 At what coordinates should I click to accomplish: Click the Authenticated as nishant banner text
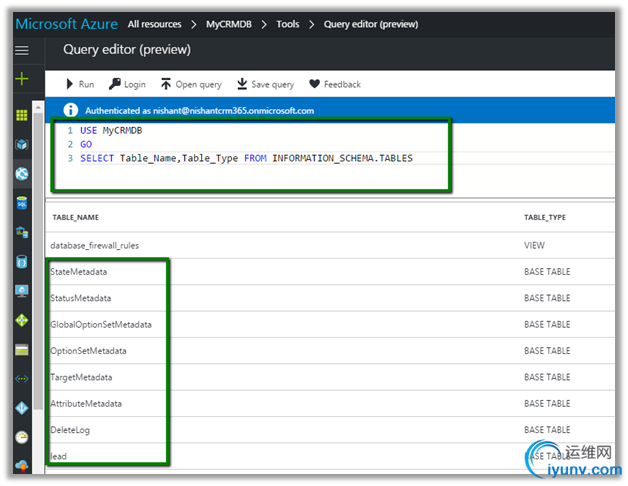click(199, 111)
